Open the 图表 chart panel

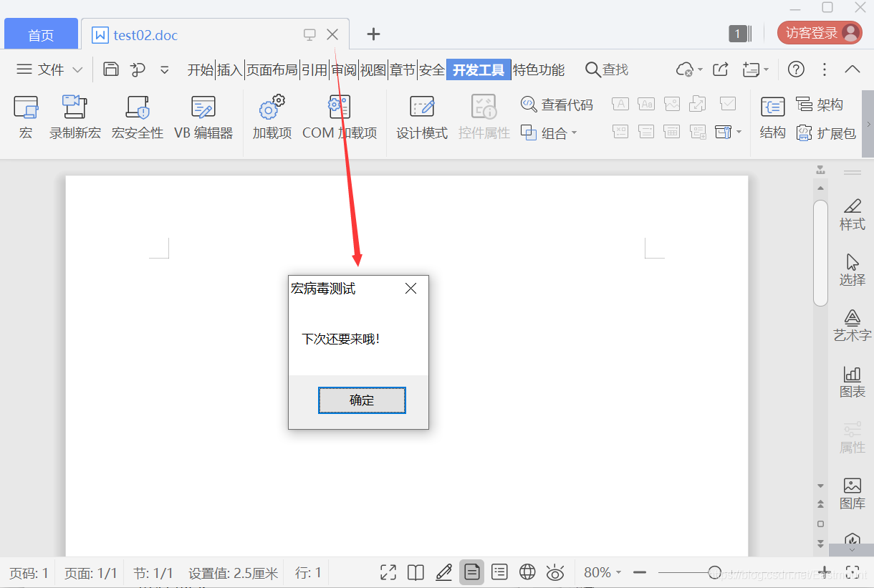click(x=853, y=382)
